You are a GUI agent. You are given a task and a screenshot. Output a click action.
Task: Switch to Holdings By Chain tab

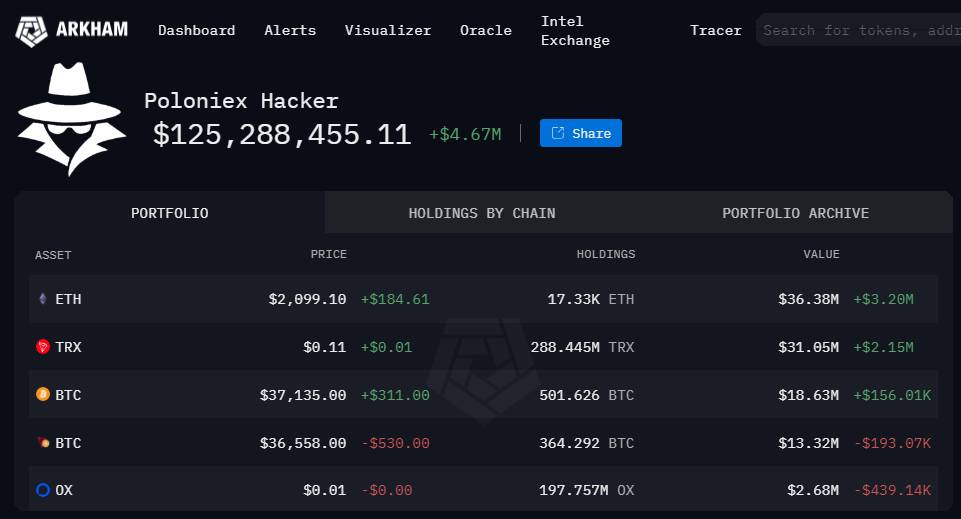(482, 213)
